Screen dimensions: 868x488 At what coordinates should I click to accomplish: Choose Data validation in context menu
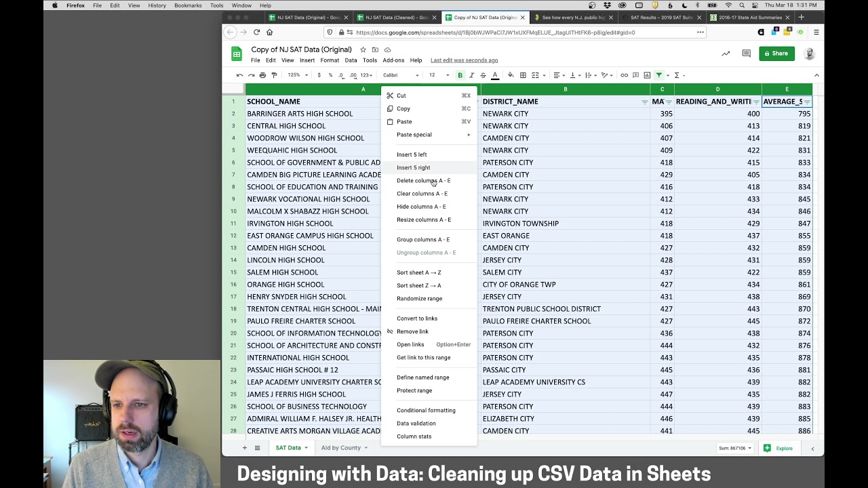point(429,423)
